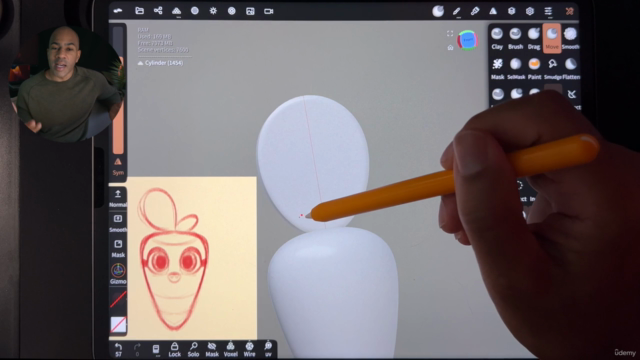Image resolution: width=640 pixels, height=360 pixels.
Task: Open the Scene hierarchy menu
Action: [158, 11]
